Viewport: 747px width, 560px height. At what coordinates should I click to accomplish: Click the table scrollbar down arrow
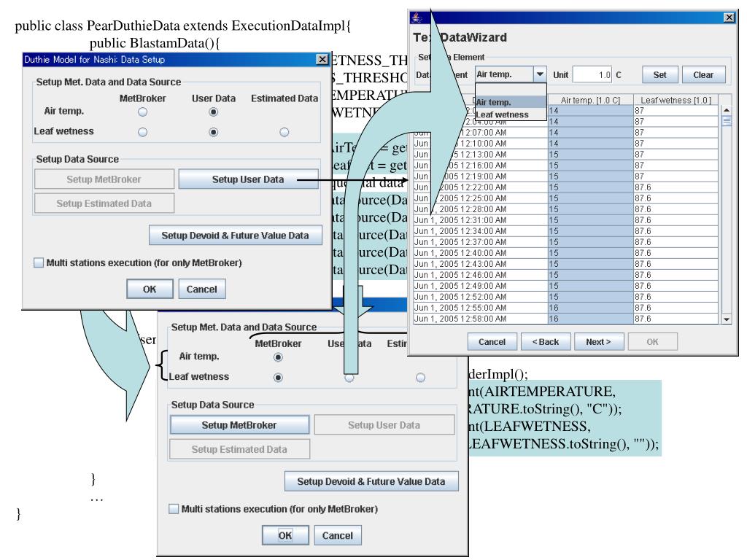point(726,319)
